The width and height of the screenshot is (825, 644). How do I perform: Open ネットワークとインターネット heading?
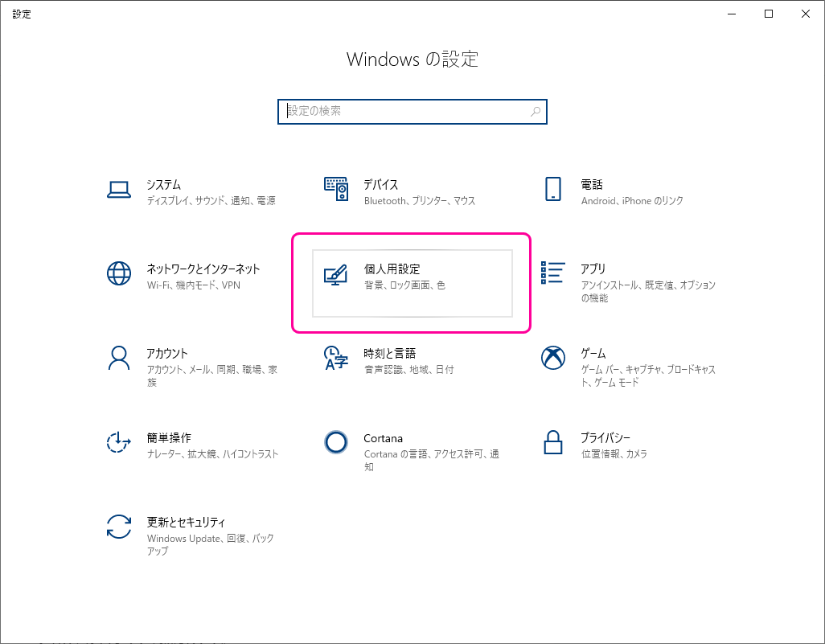point(203,269)
